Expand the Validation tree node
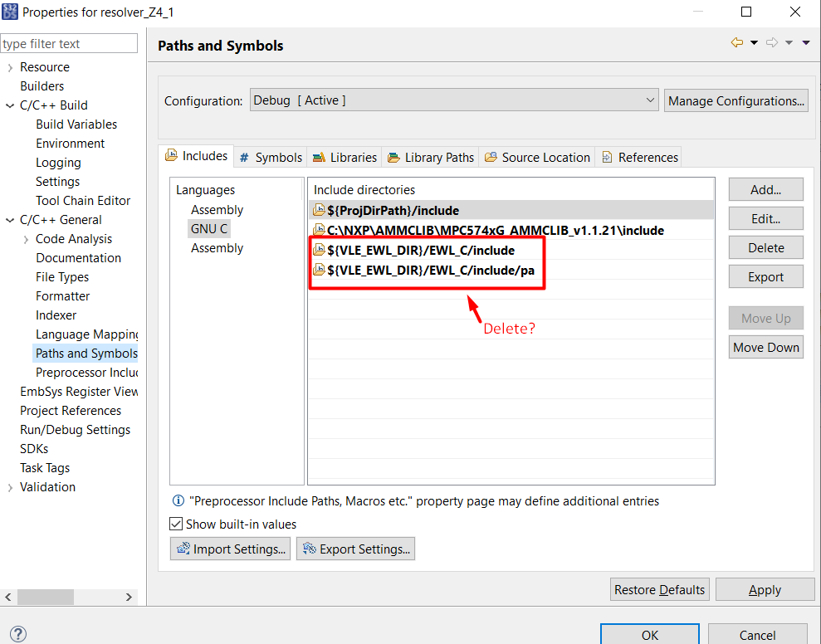The height and width of the screenshot is (644, 821). point(10,487)
